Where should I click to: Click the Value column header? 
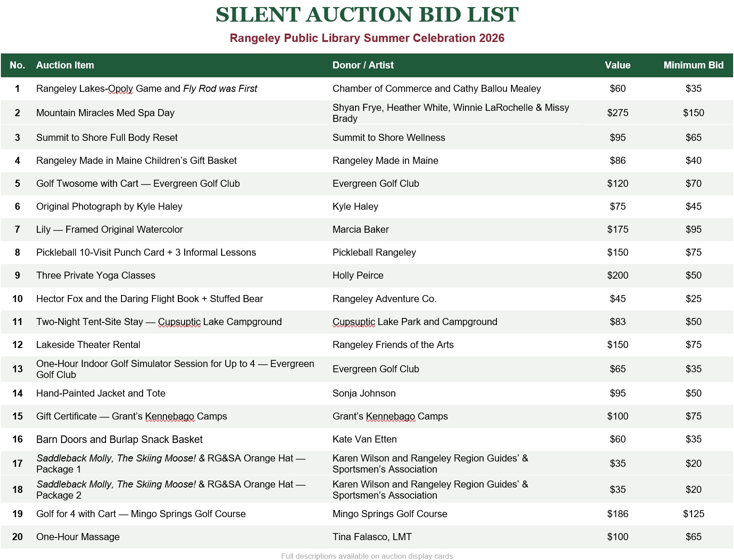tap(617, 65)
